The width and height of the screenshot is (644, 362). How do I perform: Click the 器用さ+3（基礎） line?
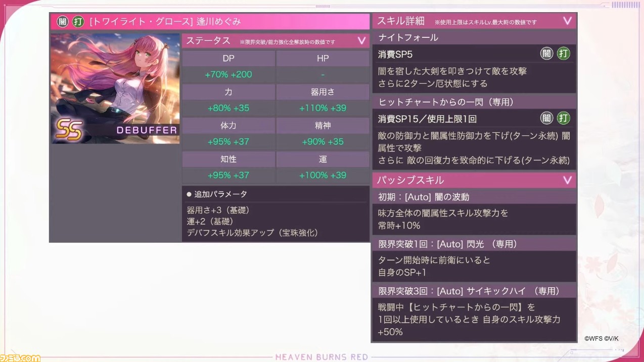[218, 210]
